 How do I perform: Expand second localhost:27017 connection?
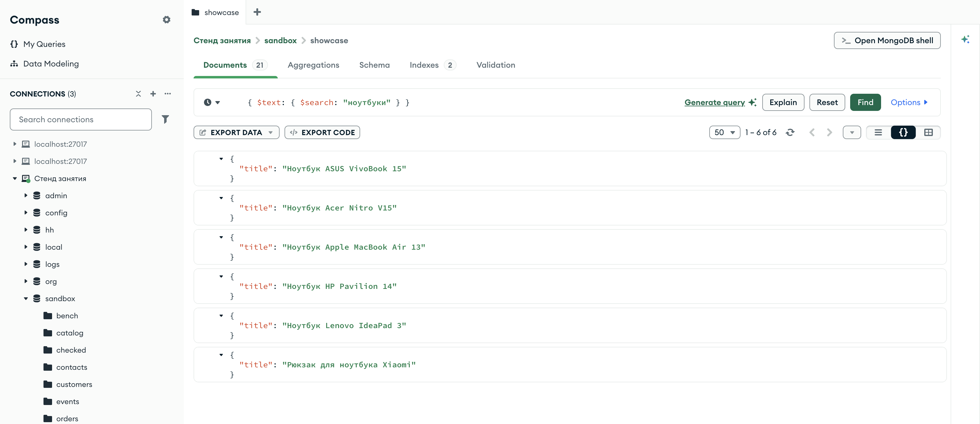pyautogui.click(x=14, y=161)
